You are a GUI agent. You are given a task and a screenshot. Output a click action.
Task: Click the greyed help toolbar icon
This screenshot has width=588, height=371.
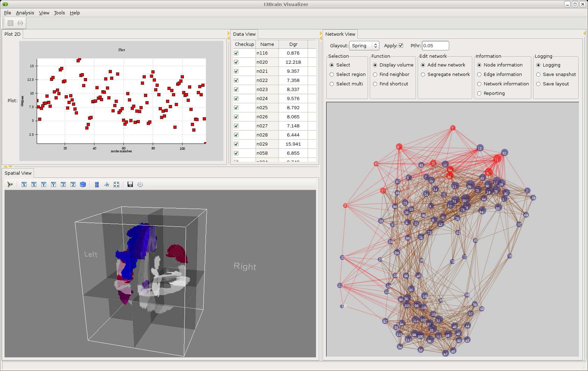pyautogui.click(x=10, y=23)
